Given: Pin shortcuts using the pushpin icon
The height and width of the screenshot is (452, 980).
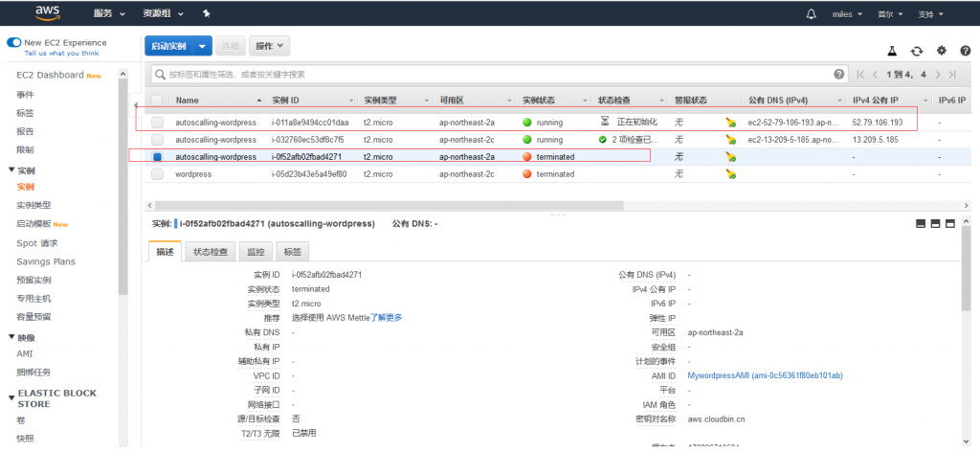Looking at the screenshot, I should click(207, 13).
